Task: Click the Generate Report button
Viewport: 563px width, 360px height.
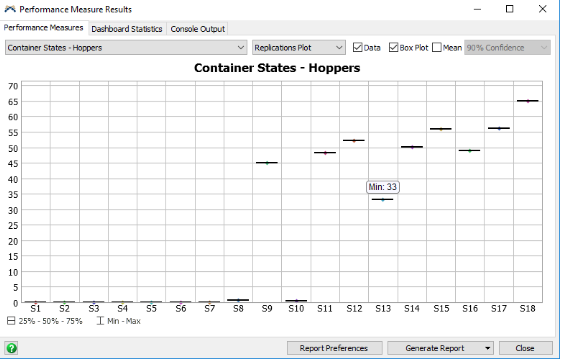Action: coord(435,348)
